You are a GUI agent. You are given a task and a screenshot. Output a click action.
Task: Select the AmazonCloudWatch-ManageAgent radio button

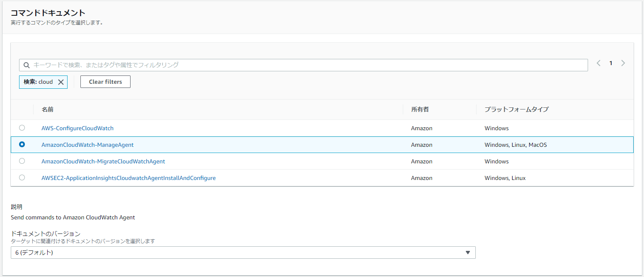point(22,144)
